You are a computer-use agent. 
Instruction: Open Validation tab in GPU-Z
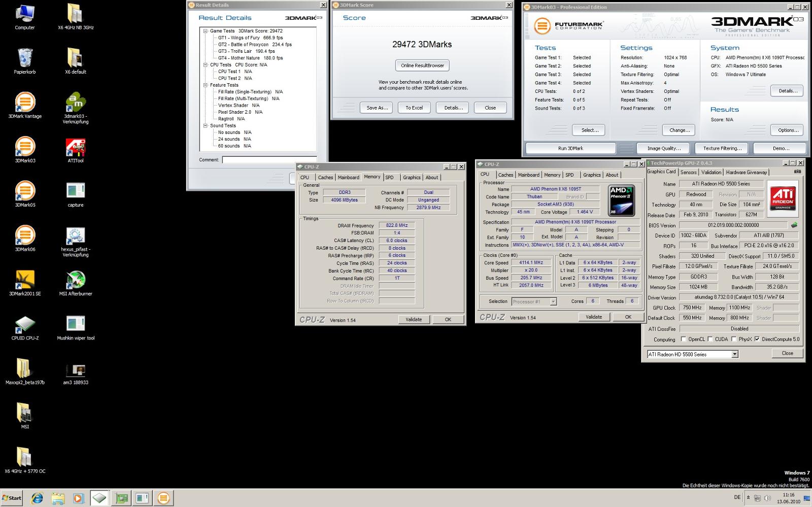point(711,173)
